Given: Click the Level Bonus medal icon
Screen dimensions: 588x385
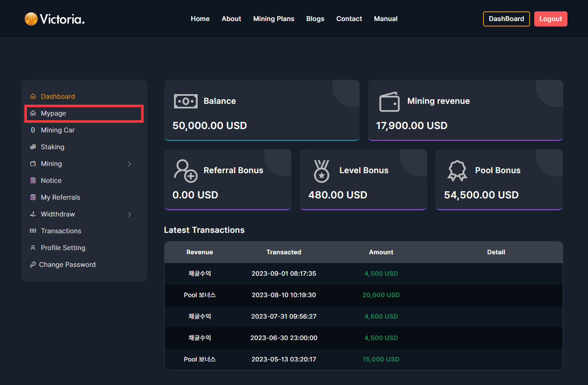Looking at the screenshot, I should pos(321,171).
